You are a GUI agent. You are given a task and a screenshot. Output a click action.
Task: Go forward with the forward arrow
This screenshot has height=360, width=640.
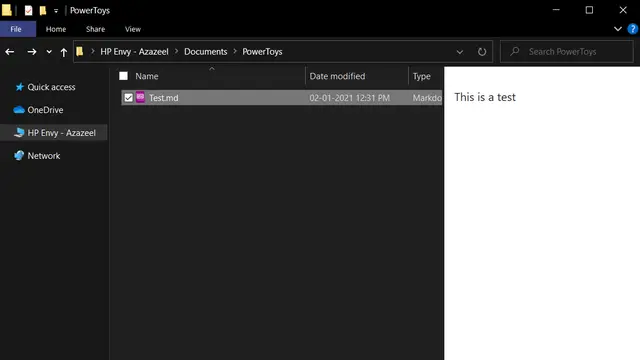click(31, 52)
